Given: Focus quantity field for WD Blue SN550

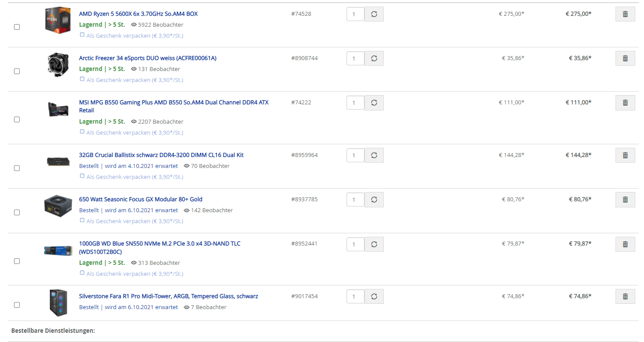Looking at the screenshot, I should pos(355,244).
